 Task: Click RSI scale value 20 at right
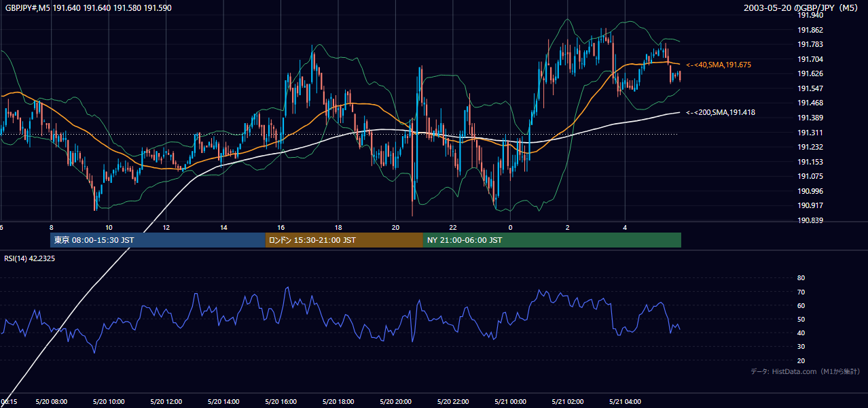point(801,360)
